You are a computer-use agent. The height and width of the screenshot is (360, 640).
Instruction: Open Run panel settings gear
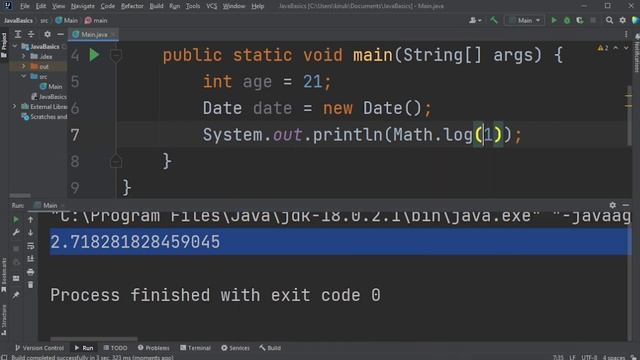[x=613, y=205]
